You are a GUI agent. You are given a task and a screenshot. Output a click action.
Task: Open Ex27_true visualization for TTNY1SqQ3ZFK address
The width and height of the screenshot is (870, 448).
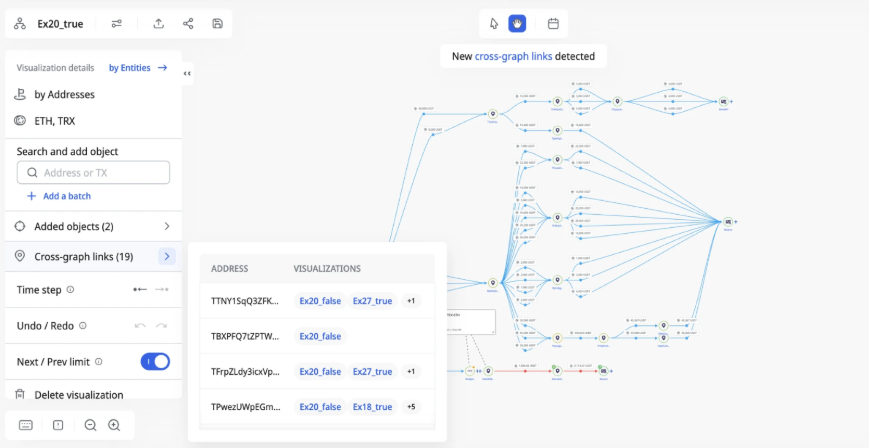click(372, 301)
